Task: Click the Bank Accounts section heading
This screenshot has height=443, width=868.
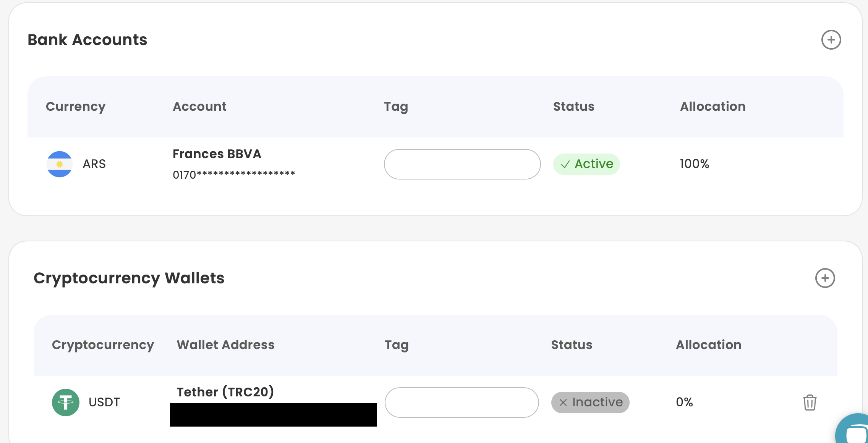Action: click(x=87, y=40)
